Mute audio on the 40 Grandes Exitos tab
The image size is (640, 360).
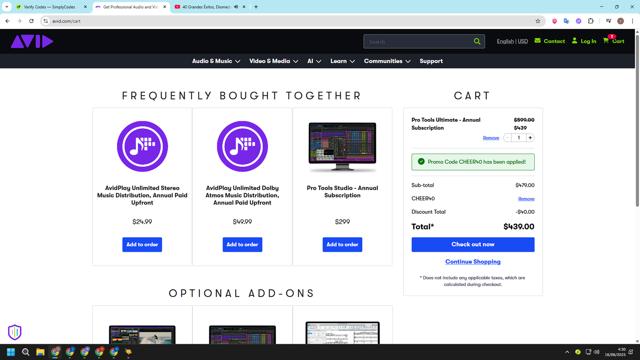point(236,7)
